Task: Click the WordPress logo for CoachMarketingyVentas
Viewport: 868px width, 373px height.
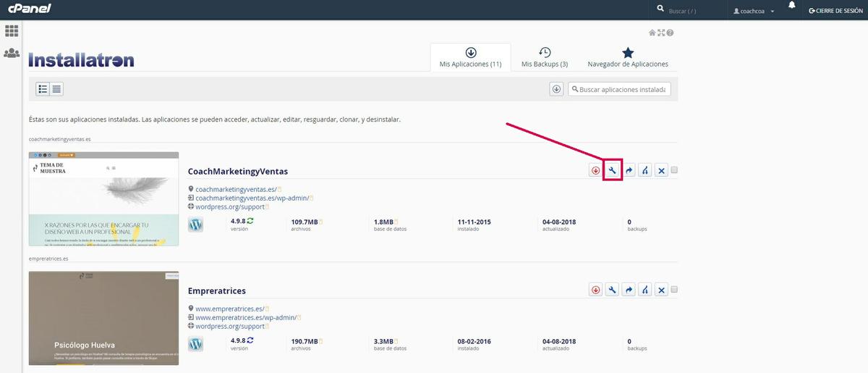Action: [x=195, y=225]
